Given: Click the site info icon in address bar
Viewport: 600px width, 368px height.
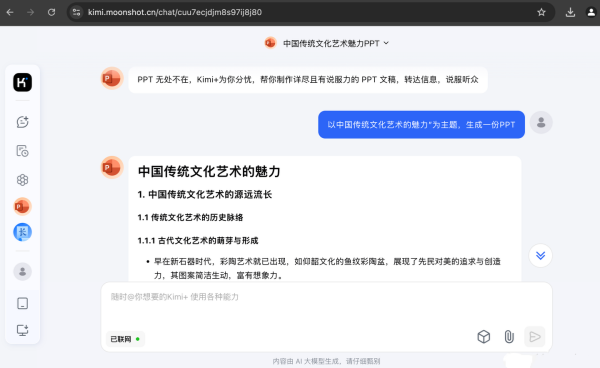Looking at the screenshot, I should coord(77,12).
